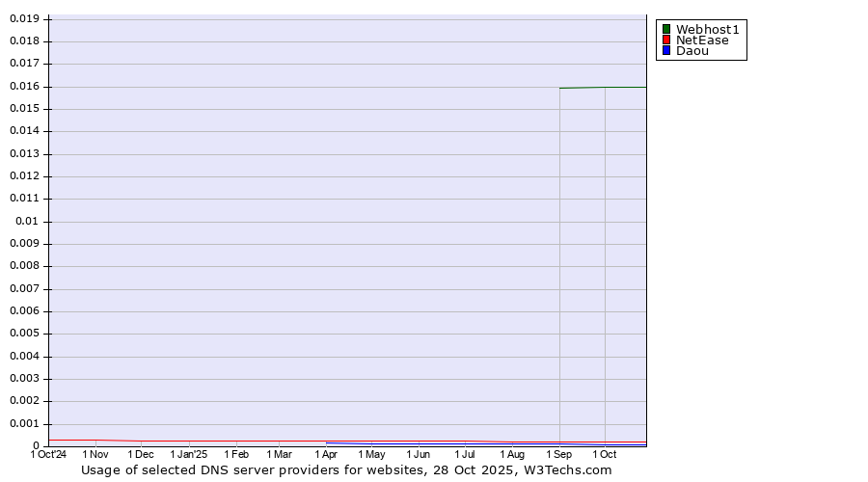Click the green Webhost1 line on the chart
Image resolution: width=868 pixels, height=482 pixels.
click(x=603, y=88)
